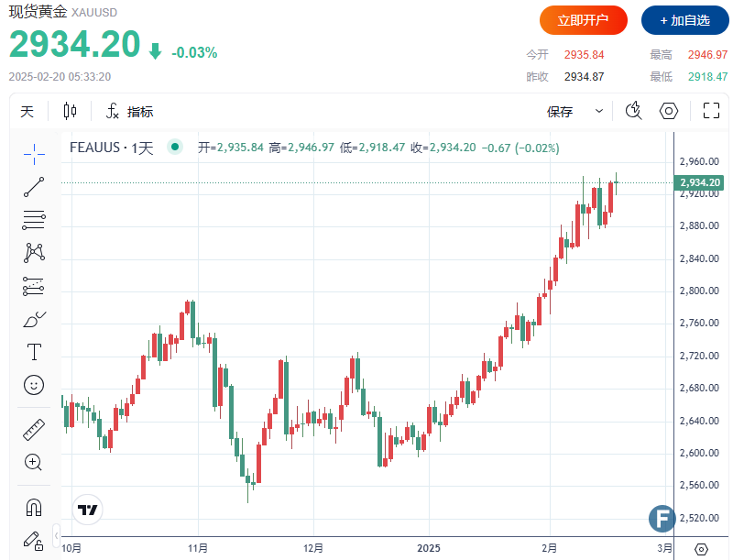This screenshot has width=733, height=560.
Task: Select the XABCD pattern tool
Action: coord(34,252)
